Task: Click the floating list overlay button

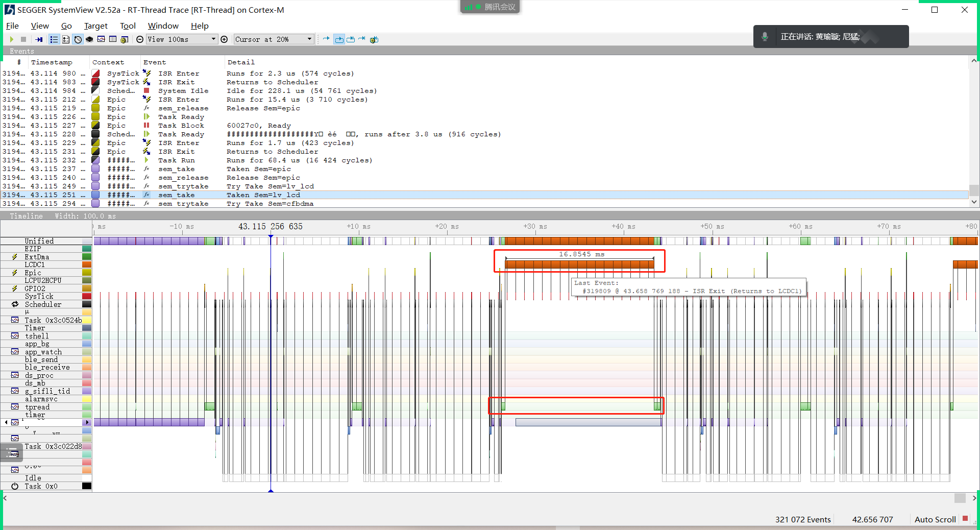Action: click(x=11, y=452)
